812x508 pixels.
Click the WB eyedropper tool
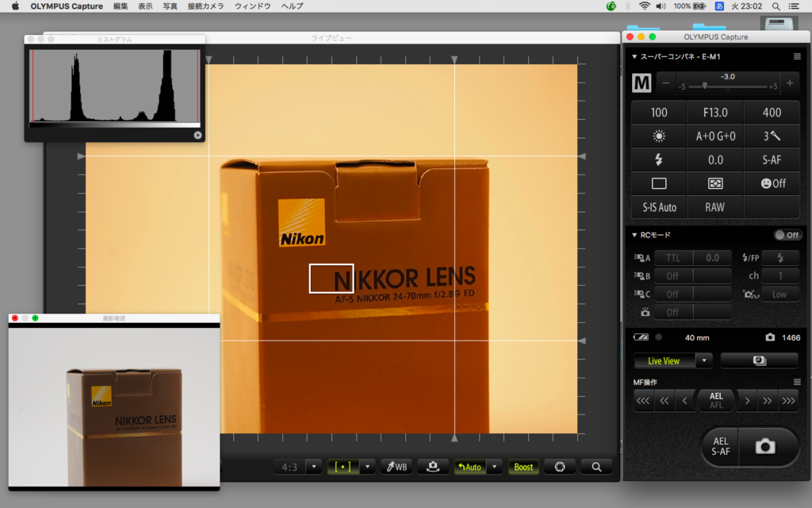396,467
